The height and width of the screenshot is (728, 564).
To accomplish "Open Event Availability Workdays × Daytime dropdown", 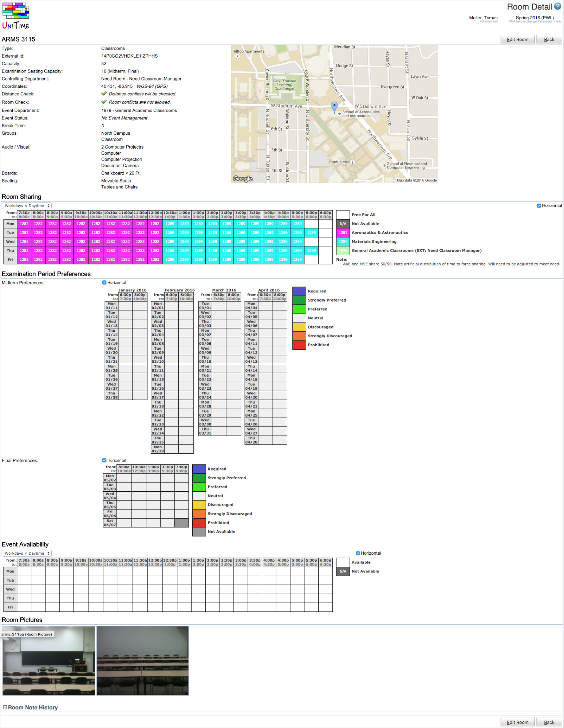I will pyautogui.click(x=27, y=553).
